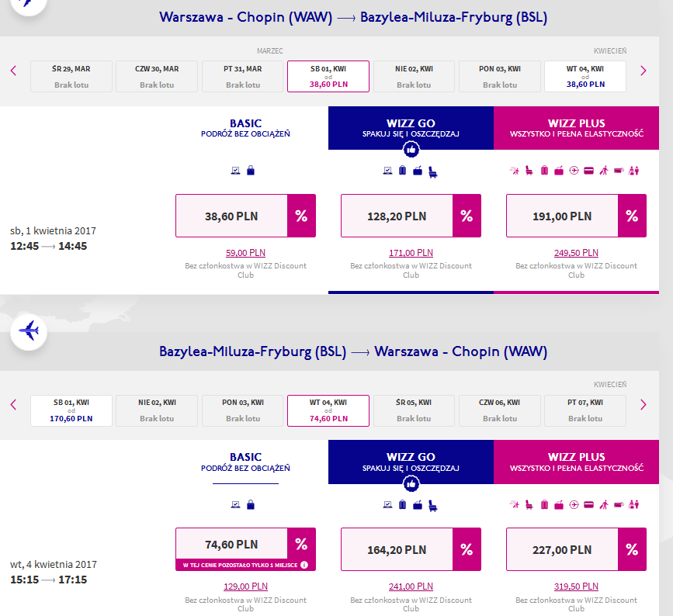Click the cabin bag icon under outbound WIZZ GO

point(418,171)
